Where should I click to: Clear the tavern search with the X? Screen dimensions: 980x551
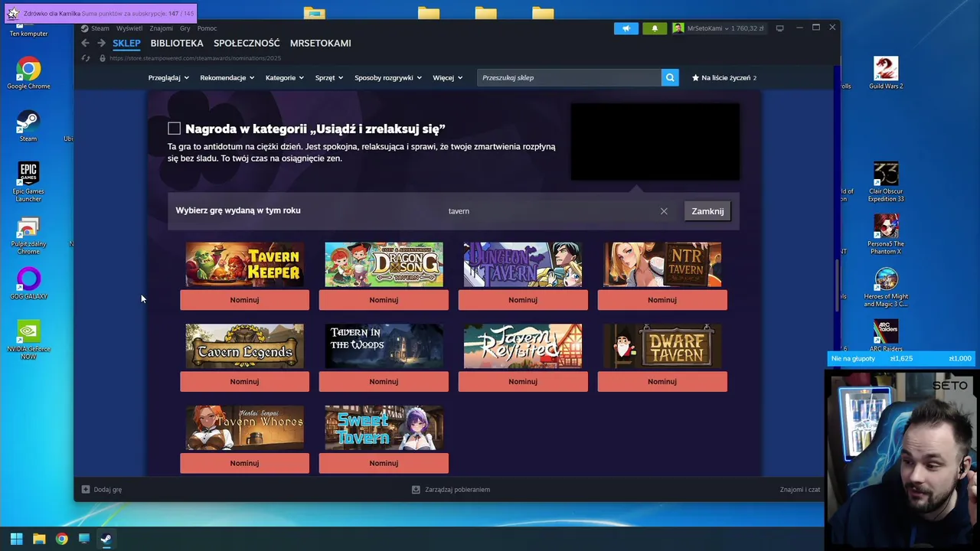tap(664, 211)
